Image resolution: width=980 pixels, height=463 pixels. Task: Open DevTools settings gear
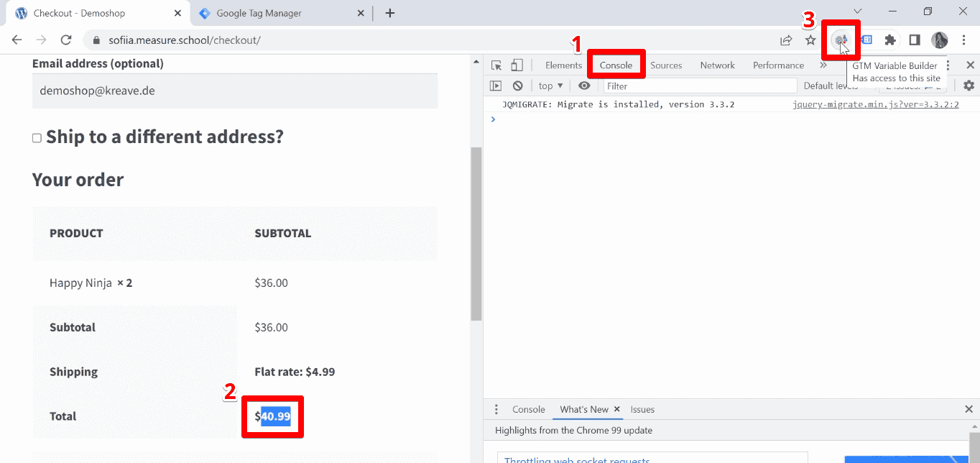tap(968, 85)
